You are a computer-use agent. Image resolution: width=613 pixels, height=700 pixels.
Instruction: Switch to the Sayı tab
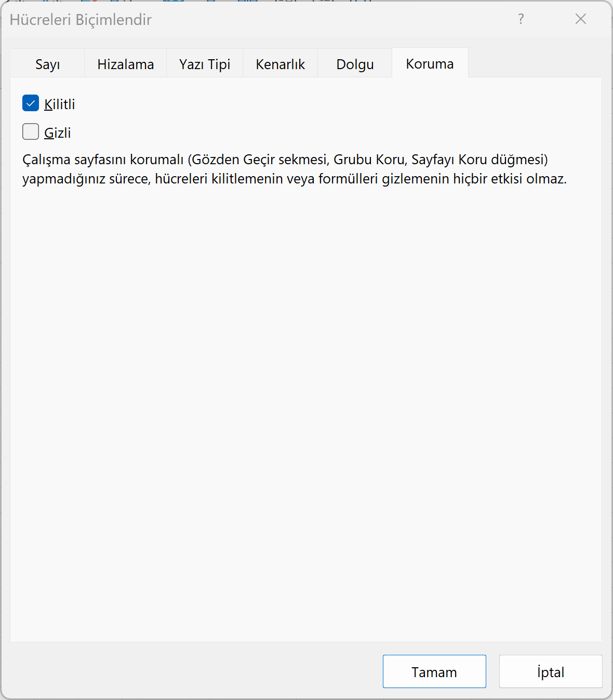coord(47,64)
